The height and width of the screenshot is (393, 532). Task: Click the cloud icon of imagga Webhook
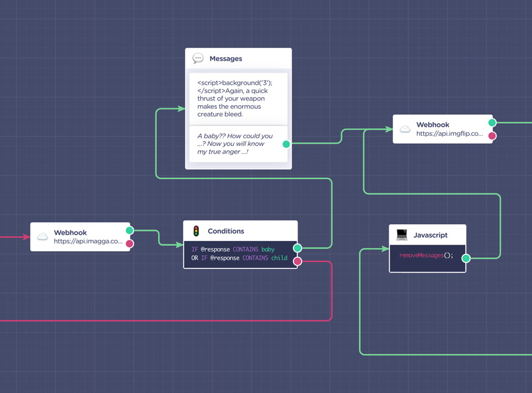pyautogui.click(x=43, y=236)
